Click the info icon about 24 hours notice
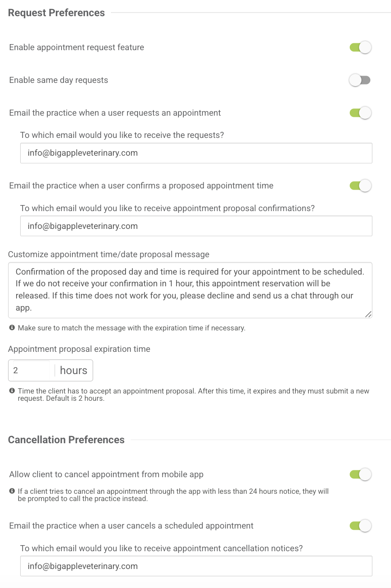 coord(12,491)
